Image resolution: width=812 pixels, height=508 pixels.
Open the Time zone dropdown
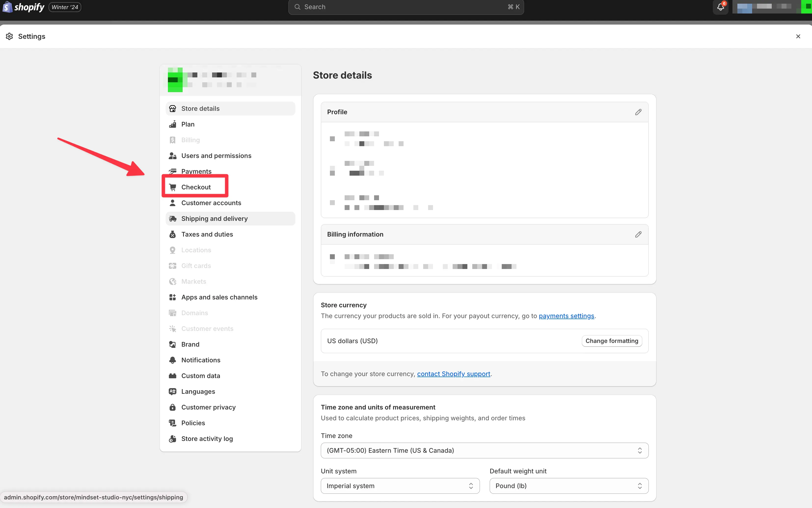[484, 450]
